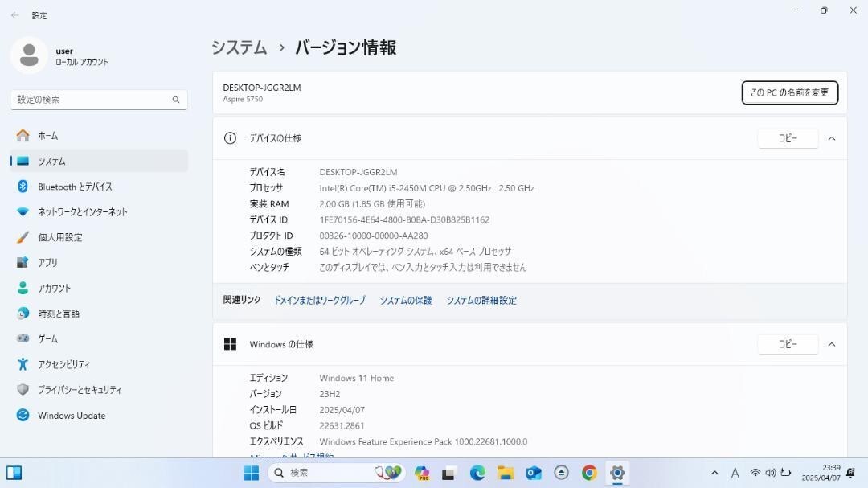868x488 pixels.
Task: Click the Windows logo in Windows の仕様
Action: [231, 345]
